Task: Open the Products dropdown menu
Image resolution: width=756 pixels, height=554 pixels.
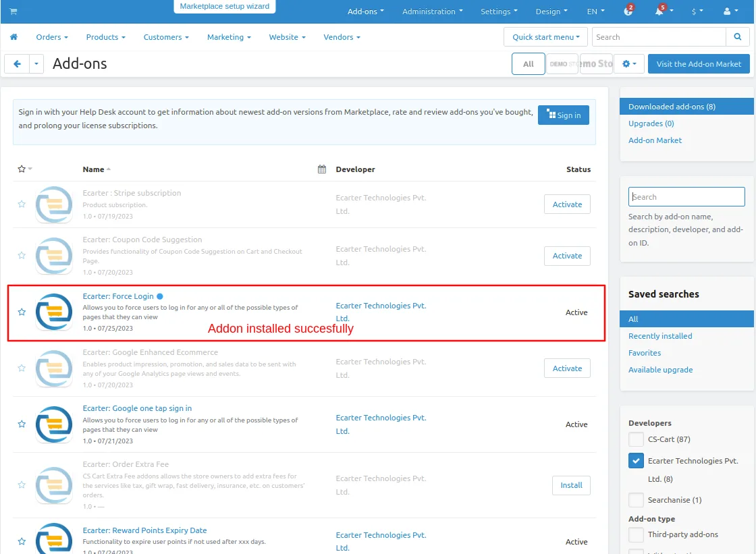Action: pos(105,37)
